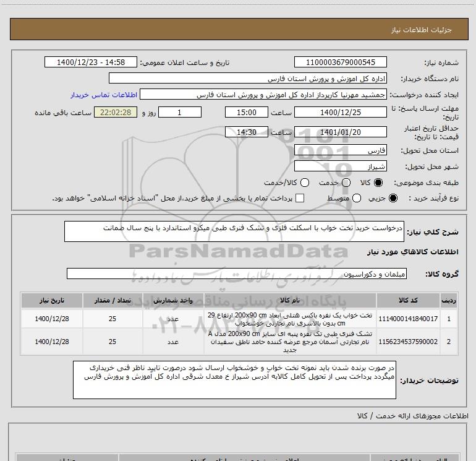The image size is (476, 461).
Task: Click the remaining time counter 22:02:28
Action: click(x=116, y=112)
